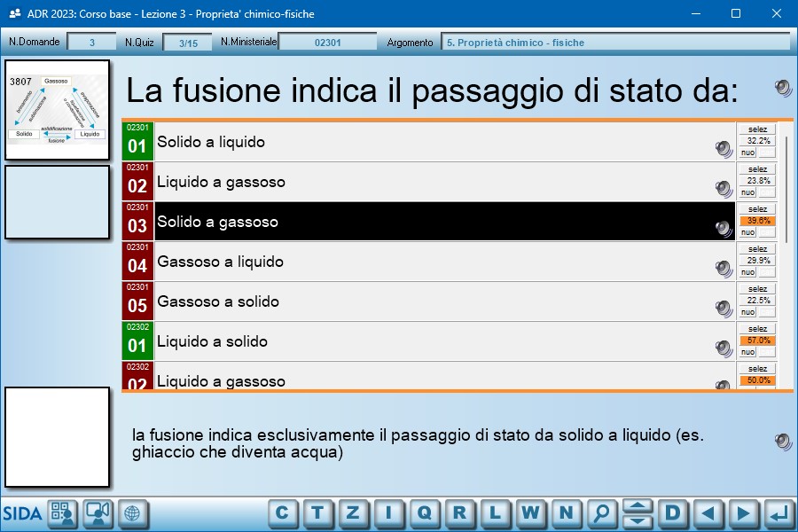Play audio for 'Solido a liquido' answer
798x532 pixels.
point(724,149)
